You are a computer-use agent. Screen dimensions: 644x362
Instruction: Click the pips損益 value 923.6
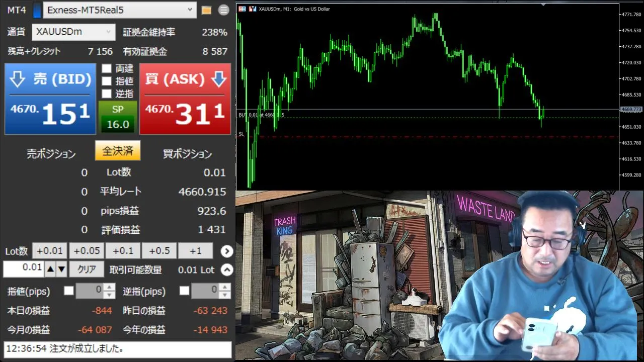click(x=212, y=211)
